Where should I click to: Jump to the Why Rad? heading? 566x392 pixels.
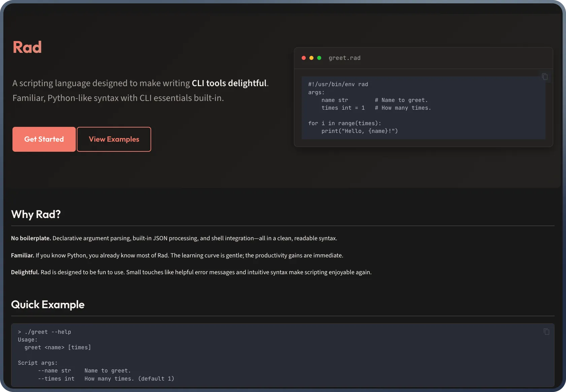coord(36,214)
